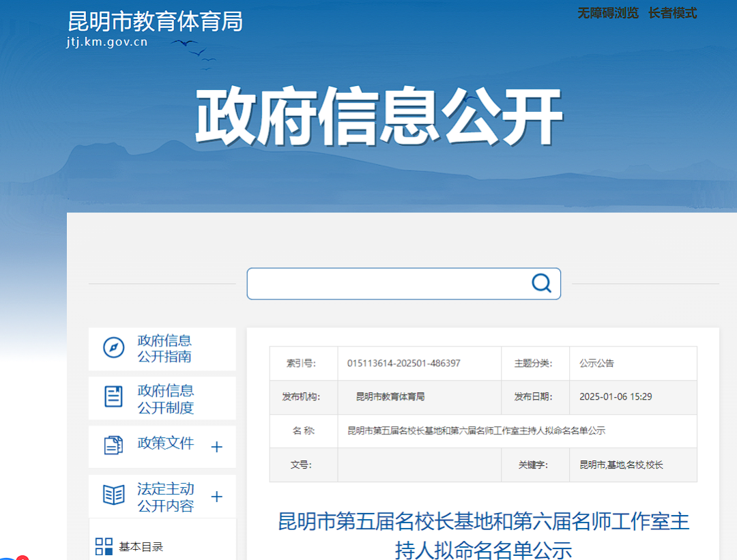This screenshot has height=560, width=737.
Task: Switch to 长者模式 view
Action: [x=672, y=13]
